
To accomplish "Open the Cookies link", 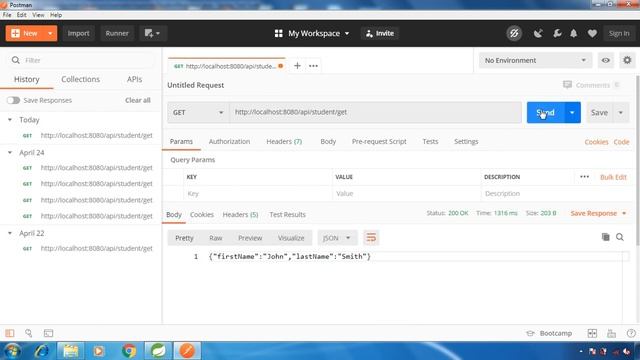I will pos(596,142).
